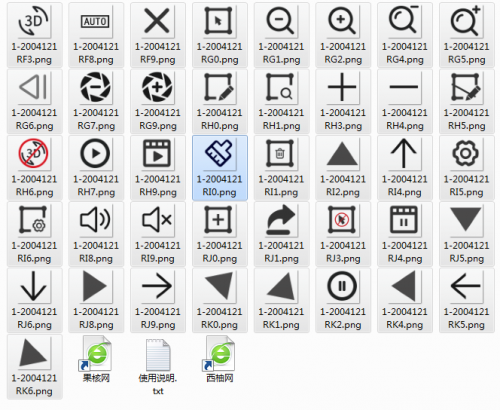Select the plus sign icon RH3.png
Screen dimensions: 500x410
(x=343, y=101)
